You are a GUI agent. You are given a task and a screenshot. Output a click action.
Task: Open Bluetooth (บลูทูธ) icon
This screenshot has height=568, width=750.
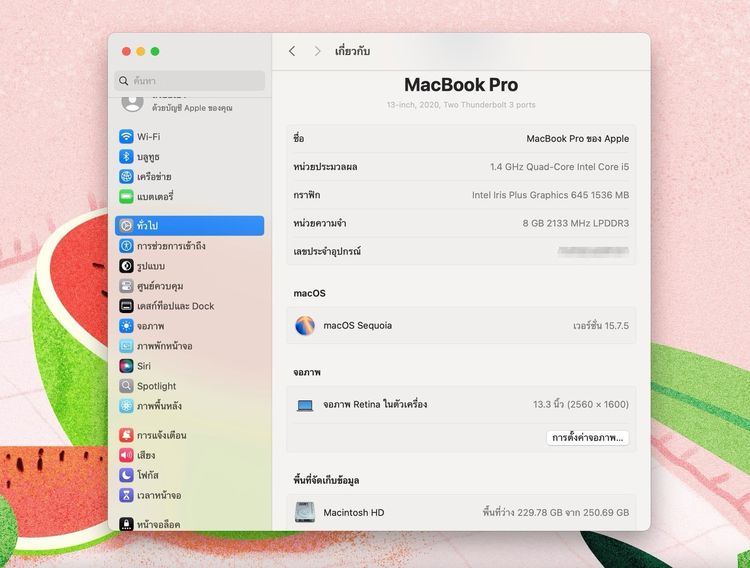click(126, 156)
